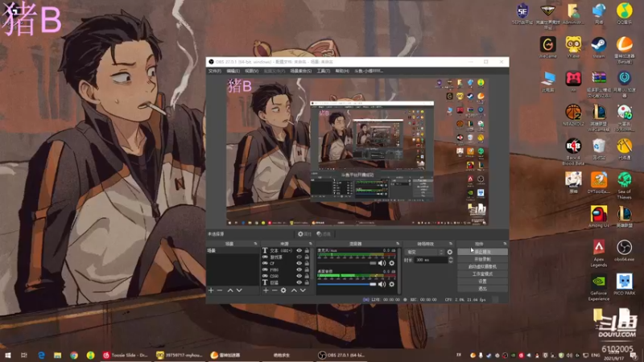Toggle visibility of CSGO source
Viewport: 644px width, 362px height.
tap(299, 276)
